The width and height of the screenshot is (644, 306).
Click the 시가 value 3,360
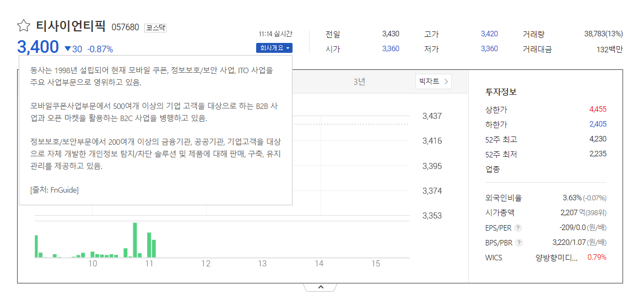click(x=391, y=49)
